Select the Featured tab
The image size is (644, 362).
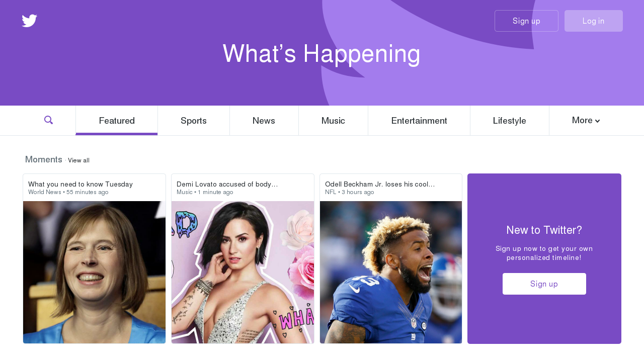tap(117, 121)
